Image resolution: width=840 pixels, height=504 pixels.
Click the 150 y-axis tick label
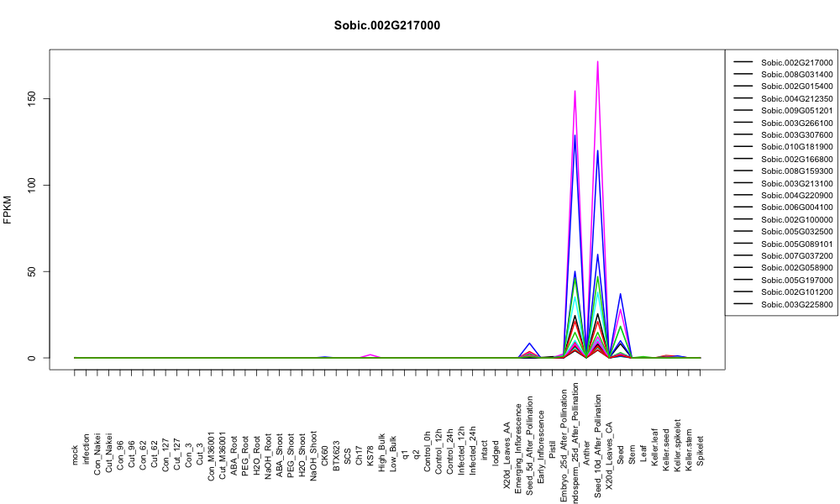pos(32,98)
